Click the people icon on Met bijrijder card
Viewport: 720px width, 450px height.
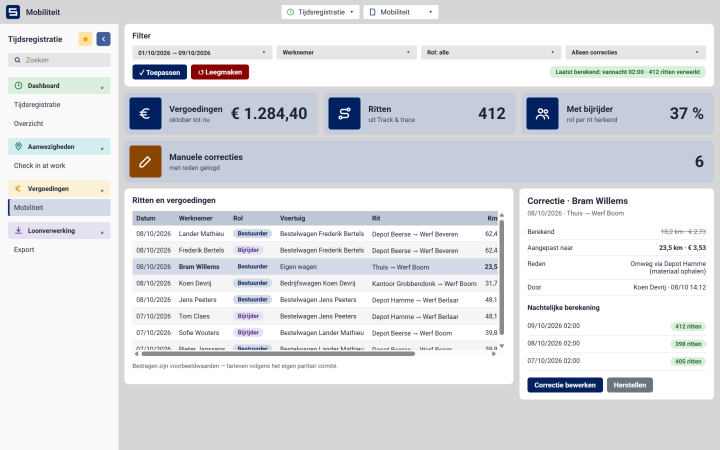(x=542, y=113)
